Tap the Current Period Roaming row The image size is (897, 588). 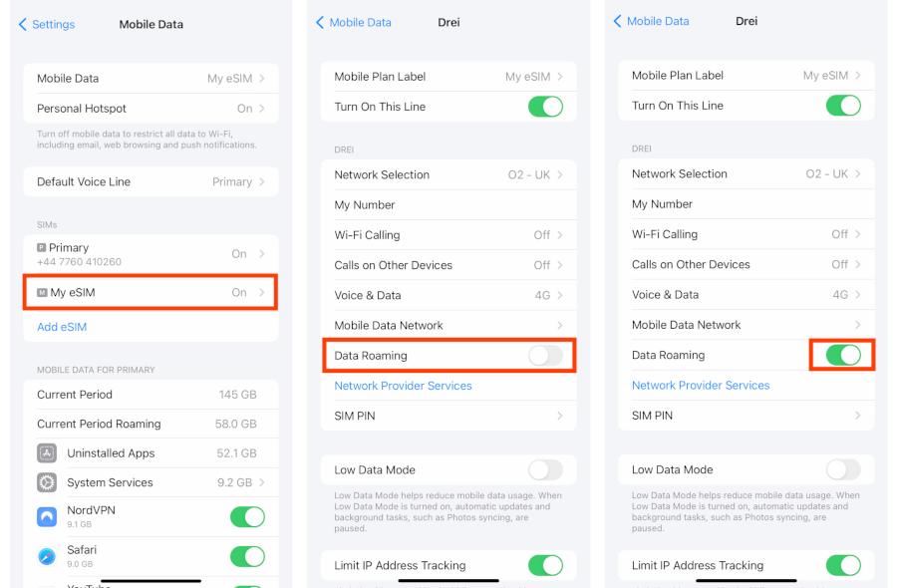149,424
